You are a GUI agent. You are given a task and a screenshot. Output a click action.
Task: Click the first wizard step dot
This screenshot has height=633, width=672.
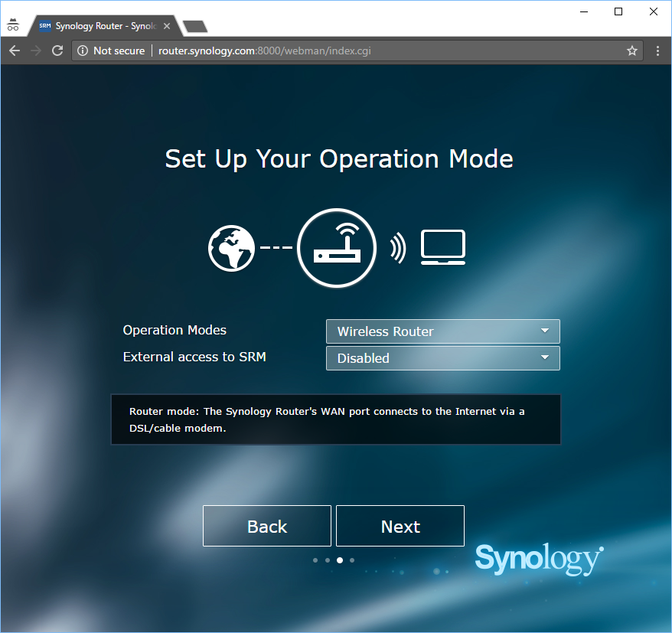[x=315, y=560]
